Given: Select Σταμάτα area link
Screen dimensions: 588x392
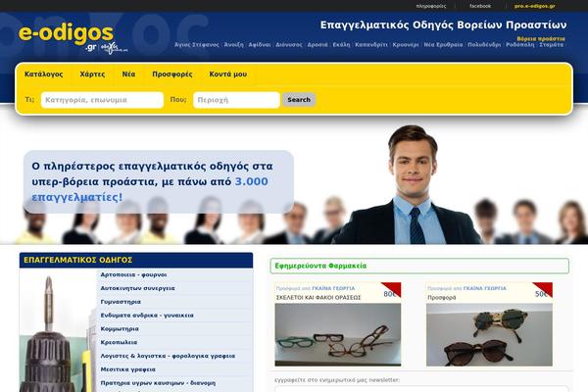Looking at the screenshot, I should tap(551, 45).
